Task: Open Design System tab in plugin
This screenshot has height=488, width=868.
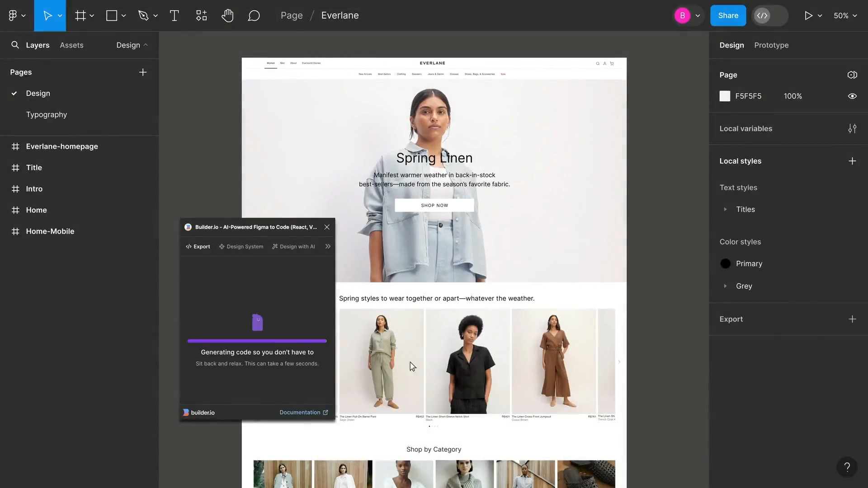Action: coord(241,247)
